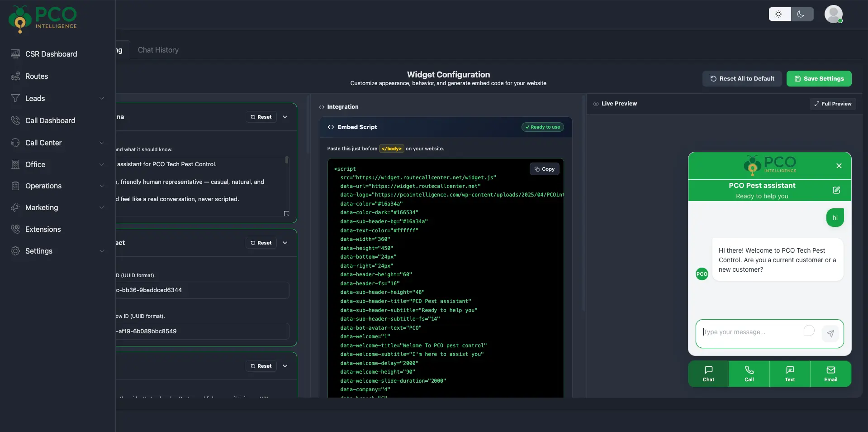Image resolution: width=868 pixels, height=432 pixels.
Task: Click the hi message bubble
Action: pos(835,218)
